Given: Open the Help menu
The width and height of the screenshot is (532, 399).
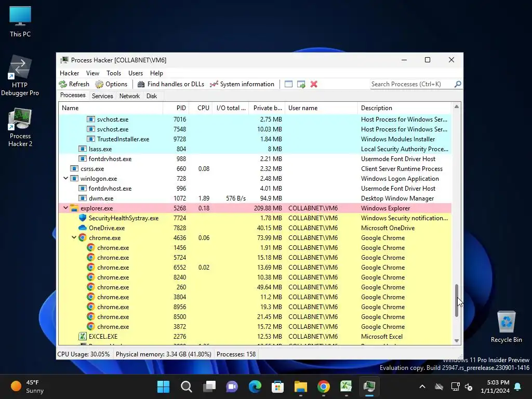Looking at the screenshot, I should click(156, 73).
